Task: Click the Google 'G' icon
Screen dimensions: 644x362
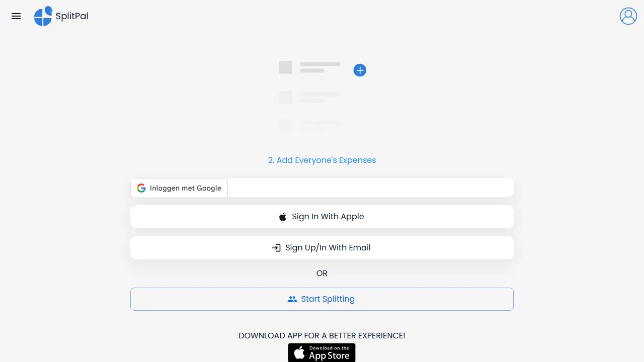Action: (141, 188)
